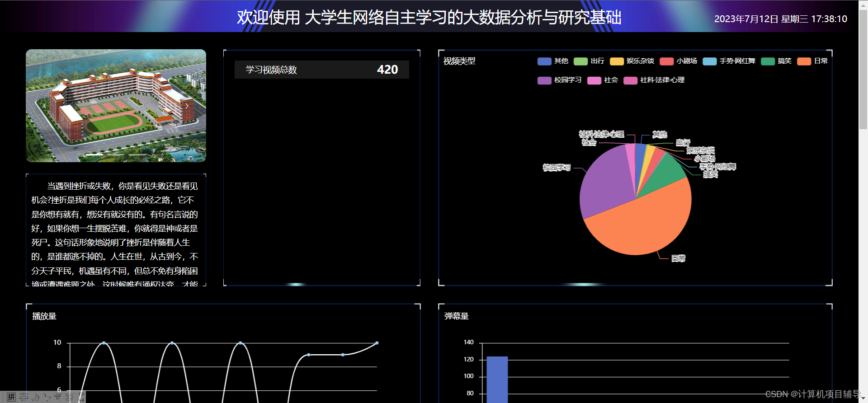This screenshot has height=403, width=868.
Task: Select second carousel indicator bar on campus image
Action: tap(116, 155)
